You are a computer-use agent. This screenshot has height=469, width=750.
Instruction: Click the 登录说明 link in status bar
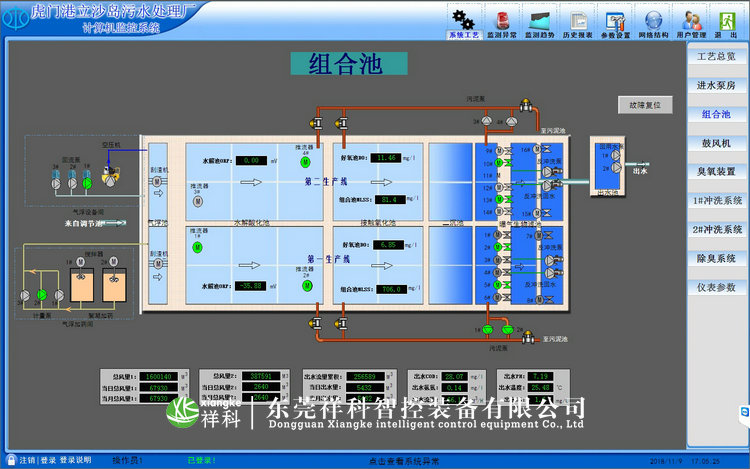coord(75,460)
